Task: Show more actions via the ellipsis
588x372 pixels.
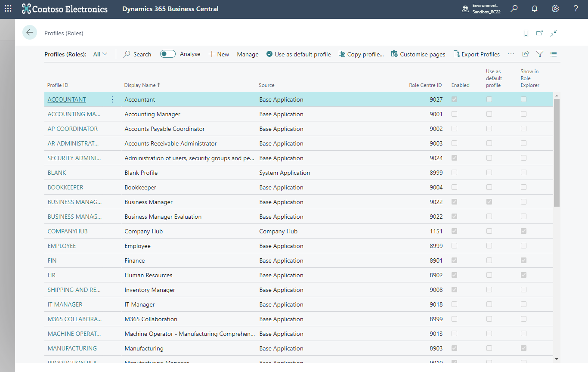Action: 511,54
